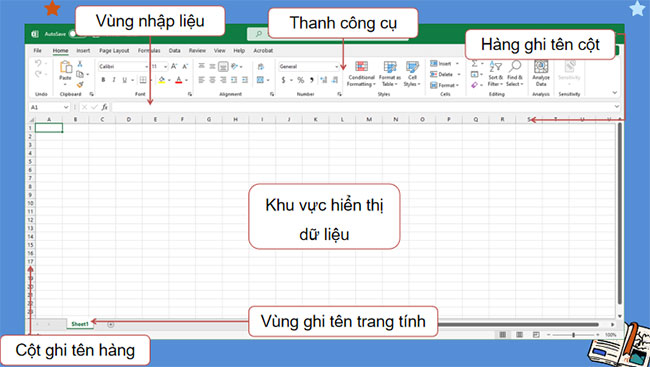650x367 pixels.
Task: Open Format as Table gallery
Action: coord(390,74)
